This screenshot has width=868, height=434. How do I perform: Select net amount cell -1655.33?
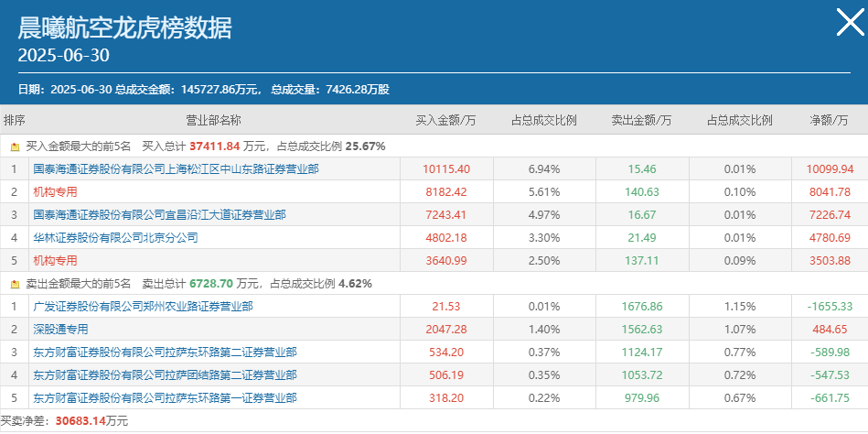click(x=830, y=306)
